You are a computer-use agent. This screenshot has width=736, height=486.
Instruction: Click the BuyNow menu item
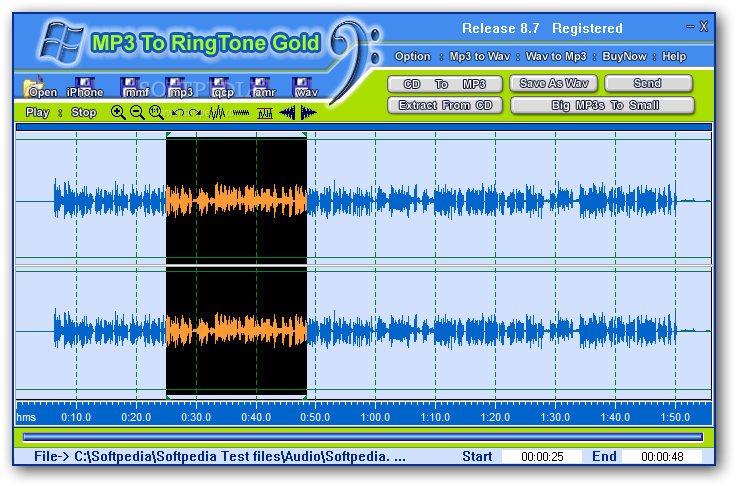click(x=624, y=56)
